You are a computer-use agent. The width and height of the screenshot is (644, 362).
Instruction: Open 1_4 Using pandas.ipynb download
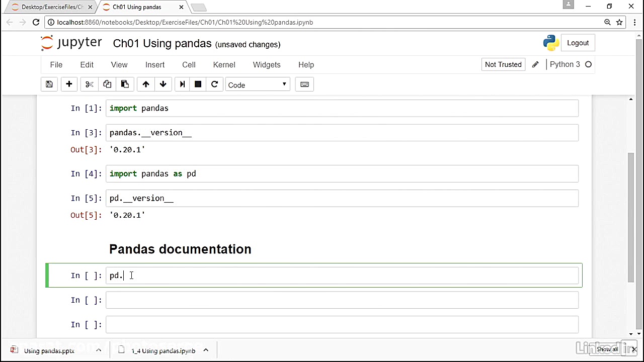coord(163,350)
